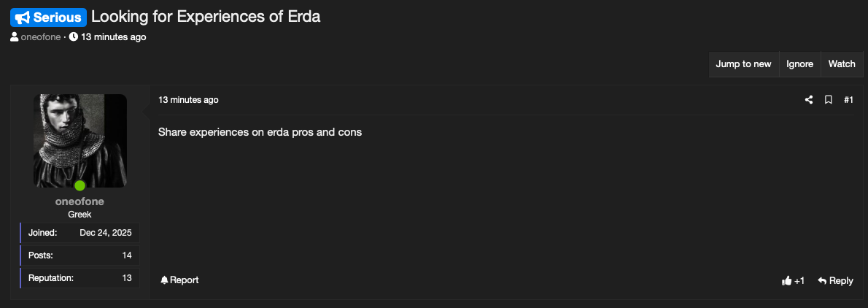Image resolution: width=868 pixels, height=308 pixels.
Task: Click the share icon on post #1
Action: click(x=809, y=100)
